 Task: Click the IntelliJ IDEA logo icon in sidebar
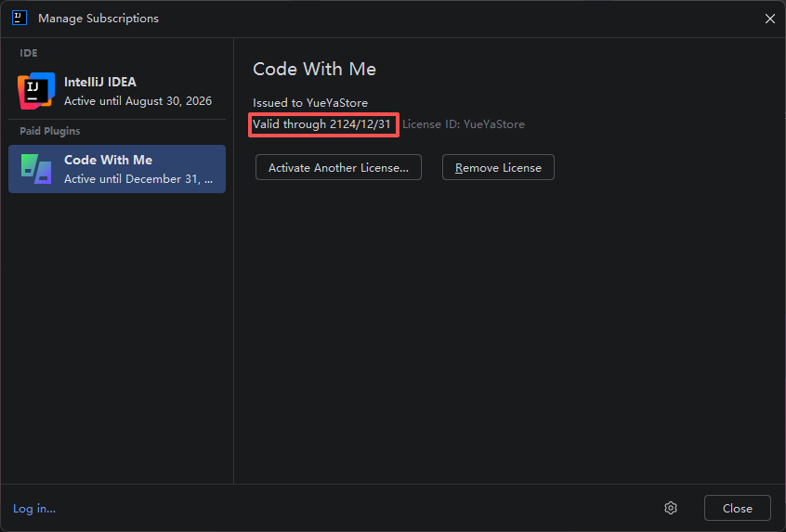point(36,91)
